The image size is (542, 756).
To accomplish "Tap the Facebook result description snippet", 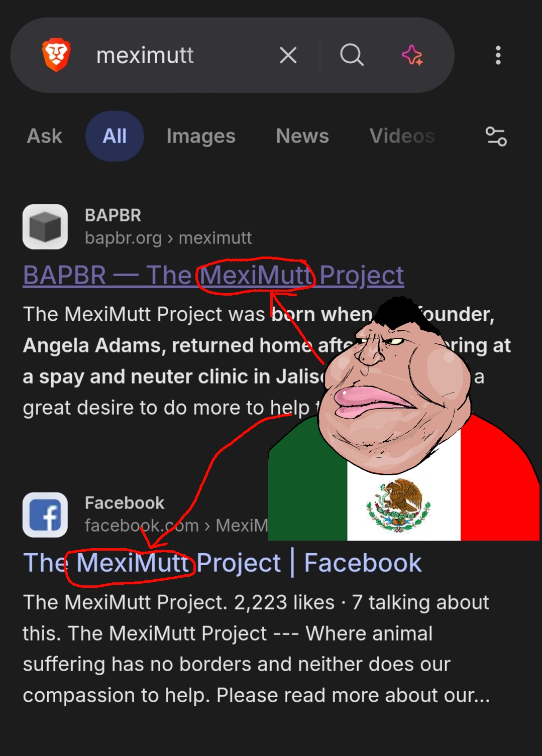I will (256, 649).
